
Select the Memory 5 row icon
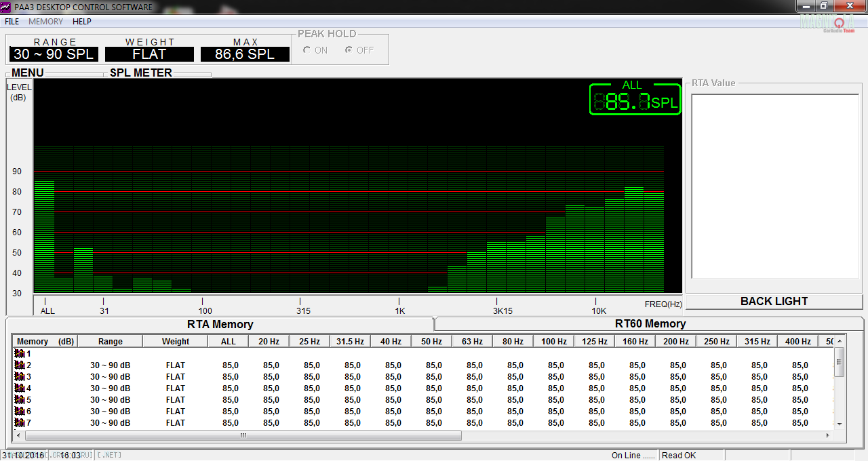pos(20,400)
